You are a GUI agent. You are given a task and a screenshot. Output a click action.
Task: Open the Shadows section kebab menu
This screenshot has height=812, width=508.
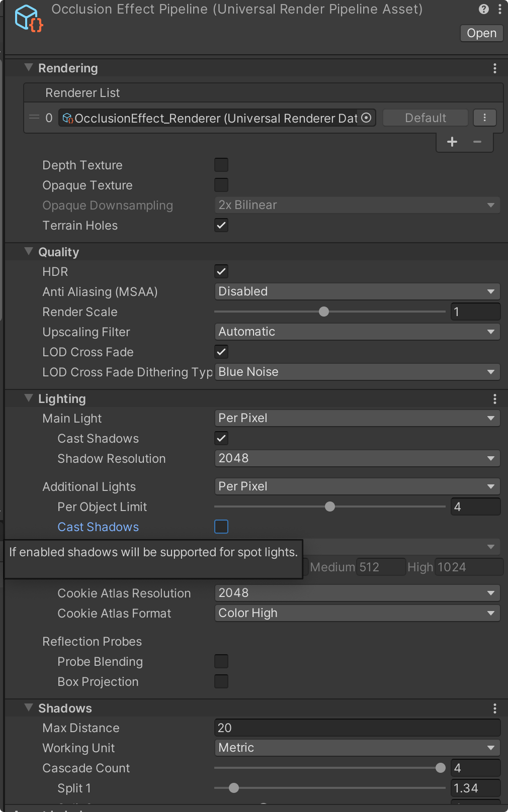[495, 708]
